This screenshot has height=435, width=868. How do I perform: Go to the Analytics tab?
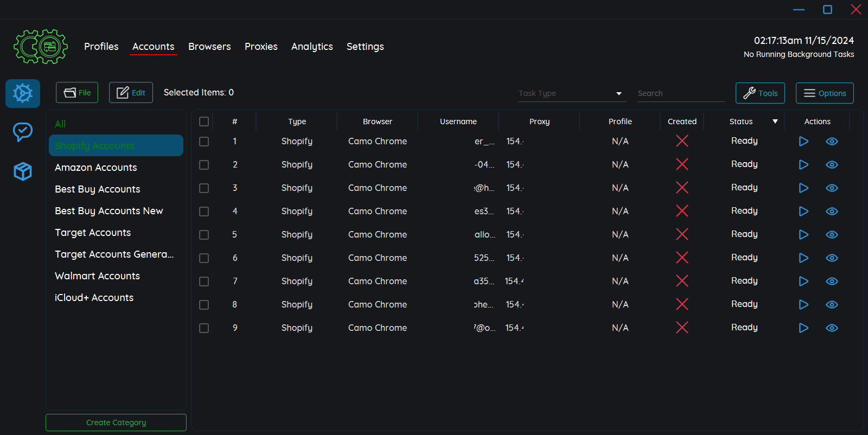(312, 47)
